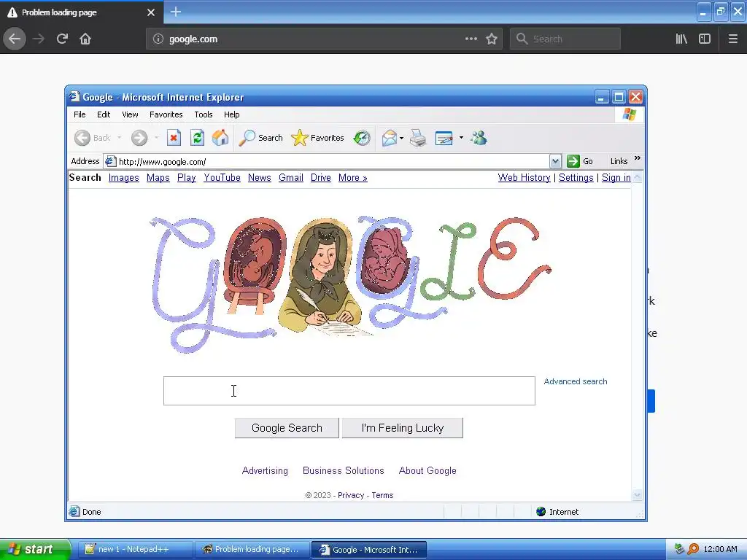The width and height of the screenshot is (747, 560).
Task: Open Firefox page actions three-dot menu
Action: click(471, 39)
